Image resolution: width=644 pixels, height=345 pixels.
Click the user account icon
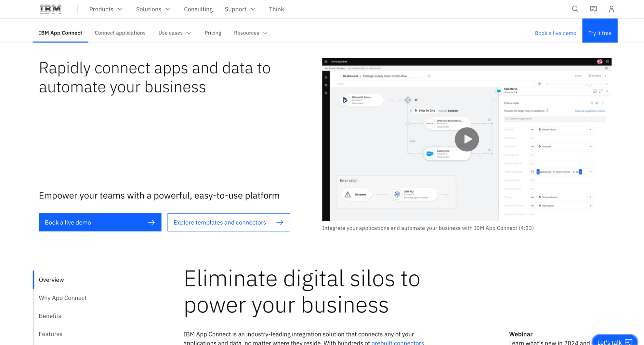coord(611,9)
